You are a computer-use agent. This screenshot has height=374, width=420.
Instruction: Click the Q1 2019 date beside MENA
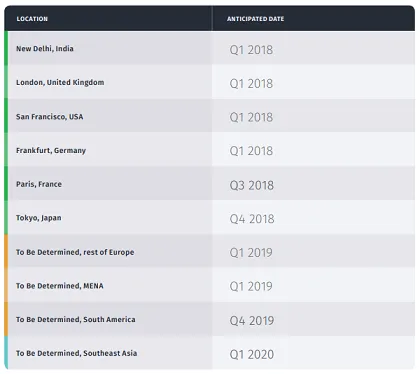click(x=251, y=286)
